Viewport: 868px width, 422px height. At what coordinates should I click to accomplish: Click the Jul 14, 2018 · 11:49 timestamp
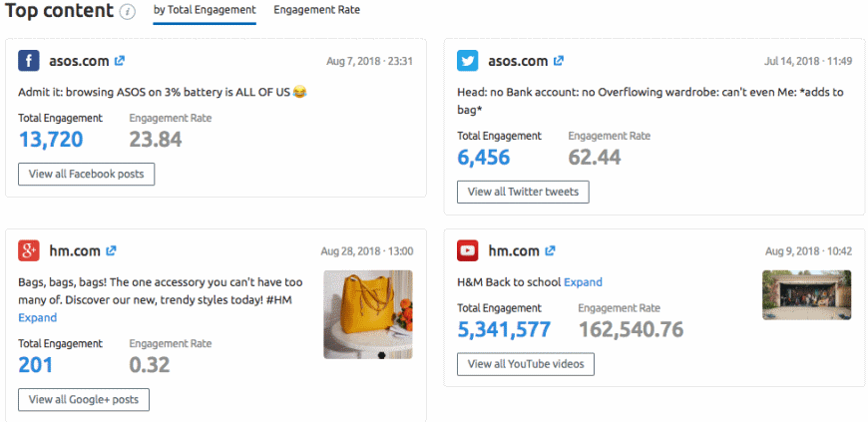[x=808, y=61]
